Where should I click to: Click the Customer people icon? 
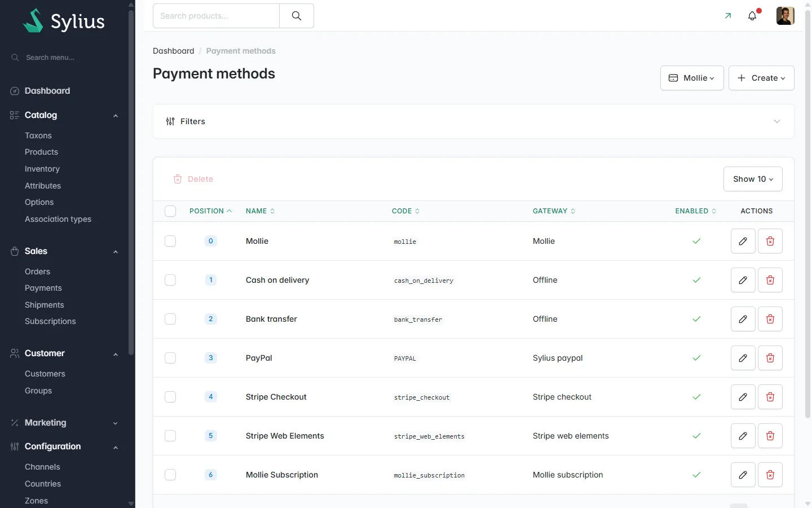point(15,353)
